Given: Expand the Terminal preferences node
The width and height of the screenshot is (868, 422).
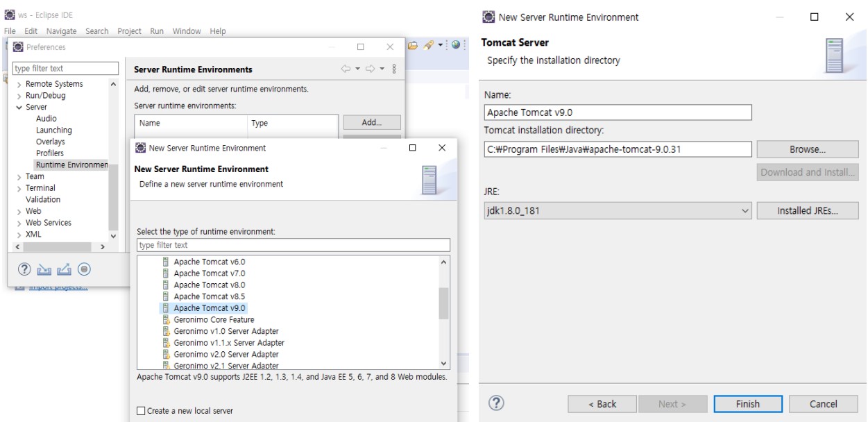Looking at the screenshot, I should [19, 188].
